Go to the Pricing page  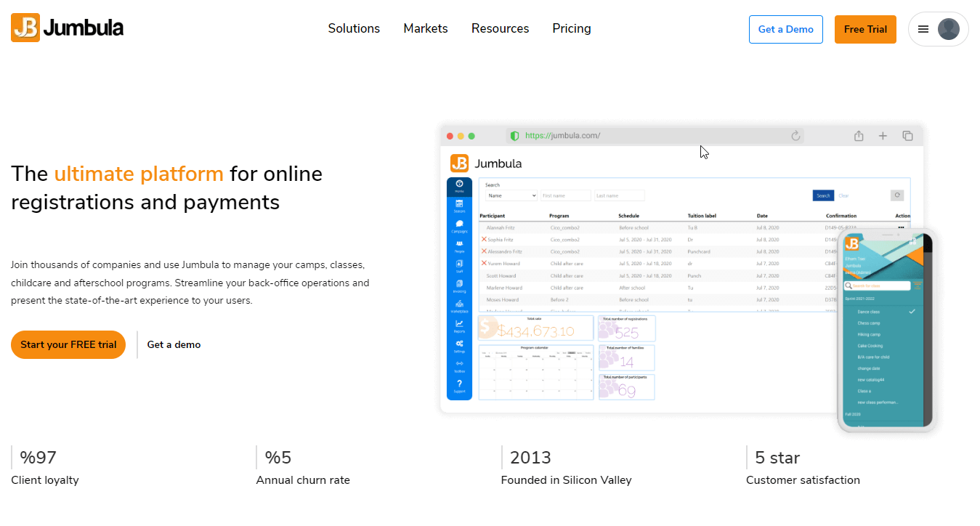[x=571, y=28]
